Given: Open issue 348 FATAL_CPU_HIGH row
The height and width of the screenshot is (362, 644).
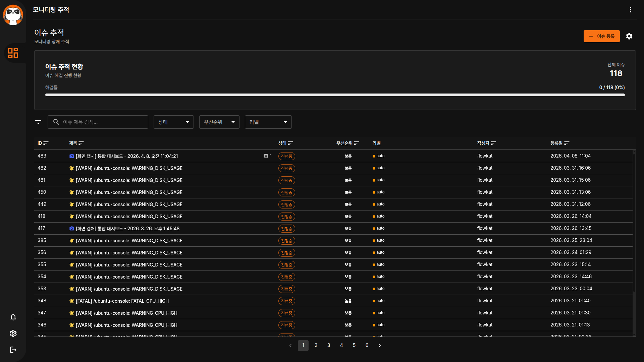Looking at the screenshot, I should pos(122,301).
